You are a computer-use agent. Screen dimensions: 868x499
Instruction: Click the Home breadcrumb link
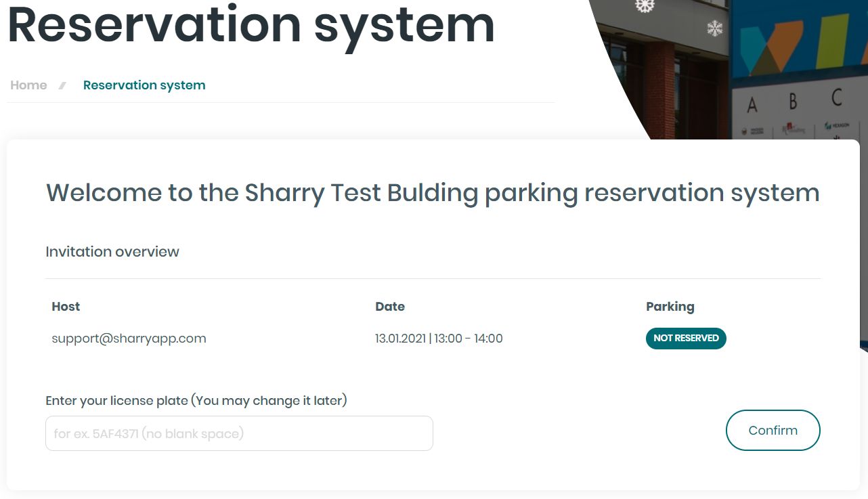click(28, 85)
